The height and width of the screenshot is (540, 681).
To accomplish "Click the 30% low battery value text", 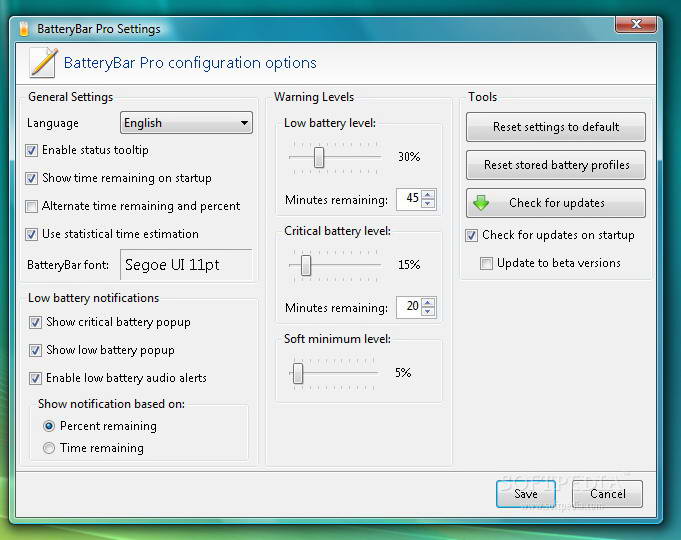I will 409,157.
